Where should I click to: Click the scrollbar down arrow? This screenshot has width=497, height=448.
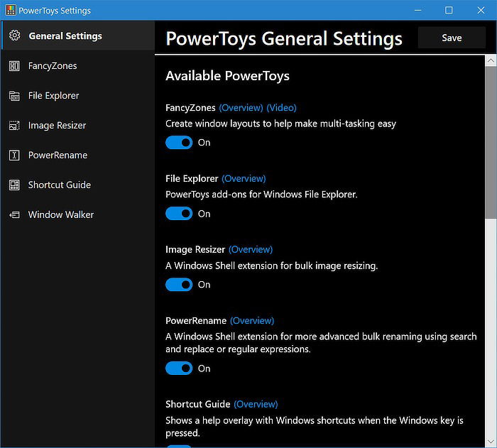(x=491, y=442)
